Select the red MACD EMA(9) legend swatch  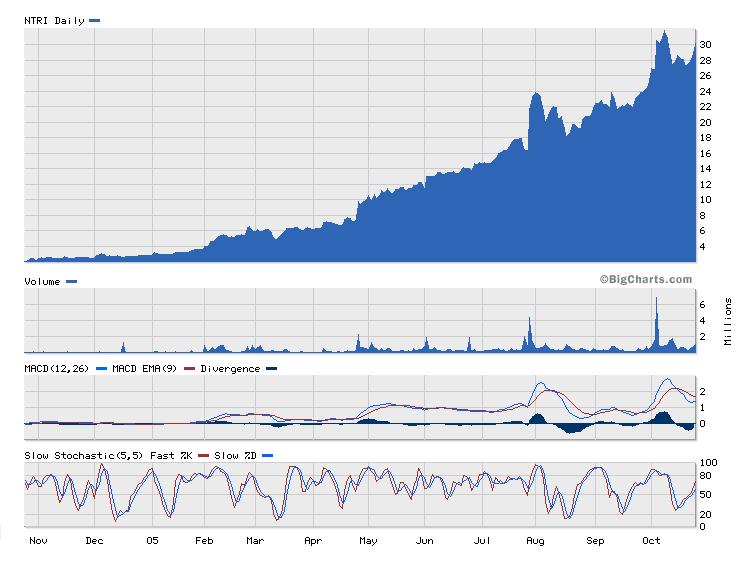189,369
